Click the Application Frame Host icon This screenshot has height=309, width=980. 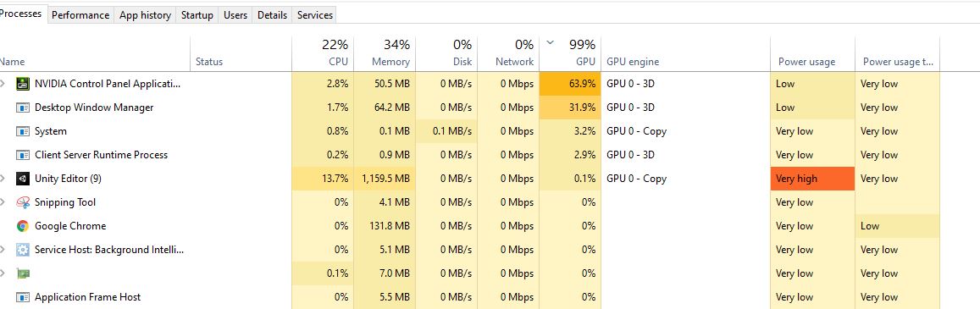pyautogui.click(x=23, y=297)
